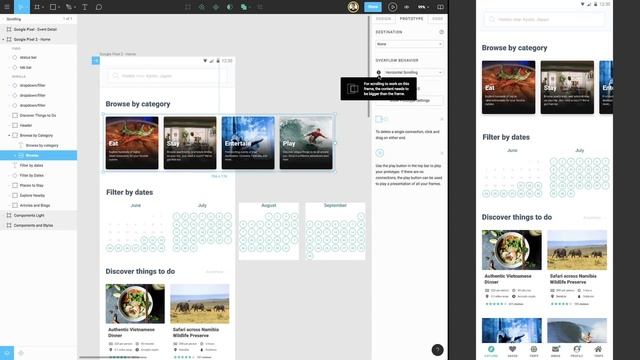Collapse the Browse by Category group
640x360 pixels.
pos(9,136)
